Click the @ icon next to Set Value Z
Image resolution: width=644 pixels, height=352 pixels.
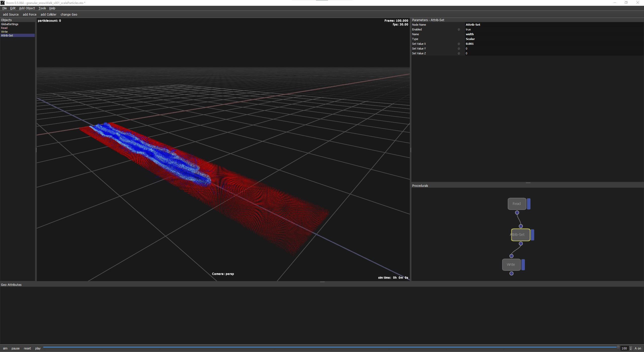coord(459,53)
